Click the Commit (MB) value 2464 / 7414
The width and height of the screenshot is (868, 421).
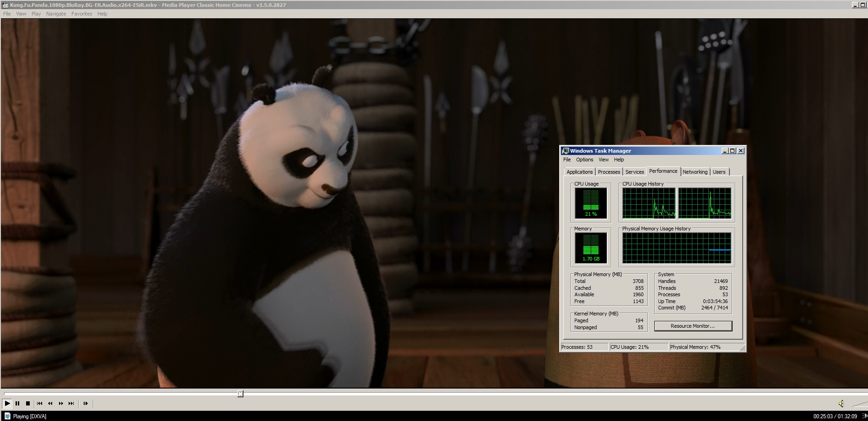[x=714, y=308]
